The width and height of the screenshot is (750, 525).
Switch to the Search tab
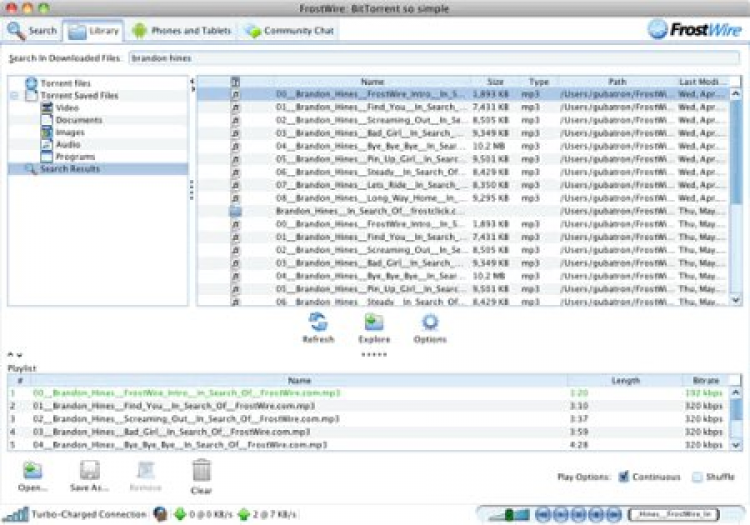(32, 31)
